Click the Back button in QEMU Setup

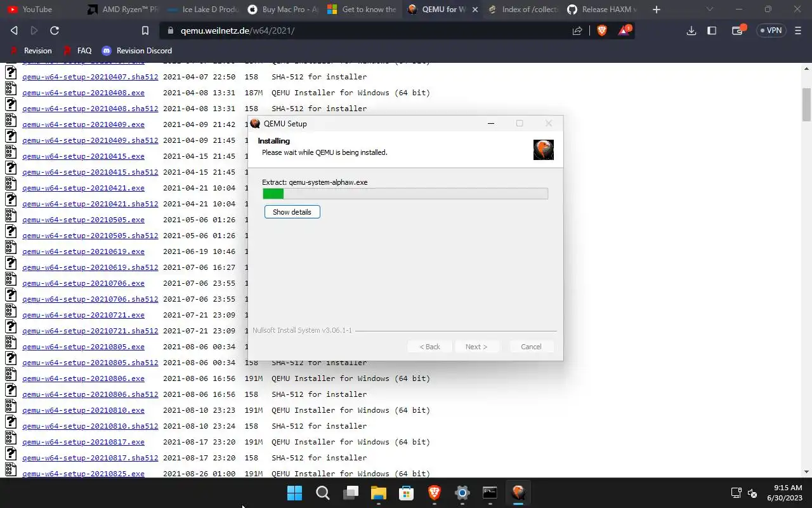429,347
